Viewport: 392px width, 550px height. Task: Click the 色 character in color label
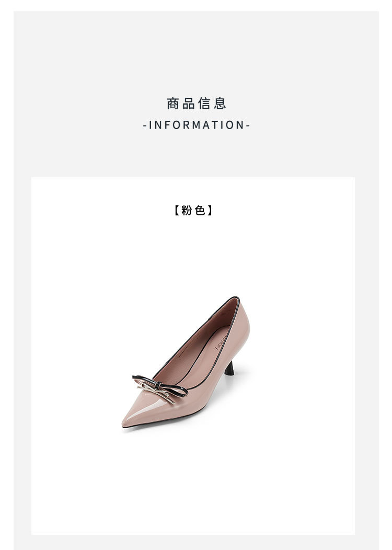click(x=200, y=210)
